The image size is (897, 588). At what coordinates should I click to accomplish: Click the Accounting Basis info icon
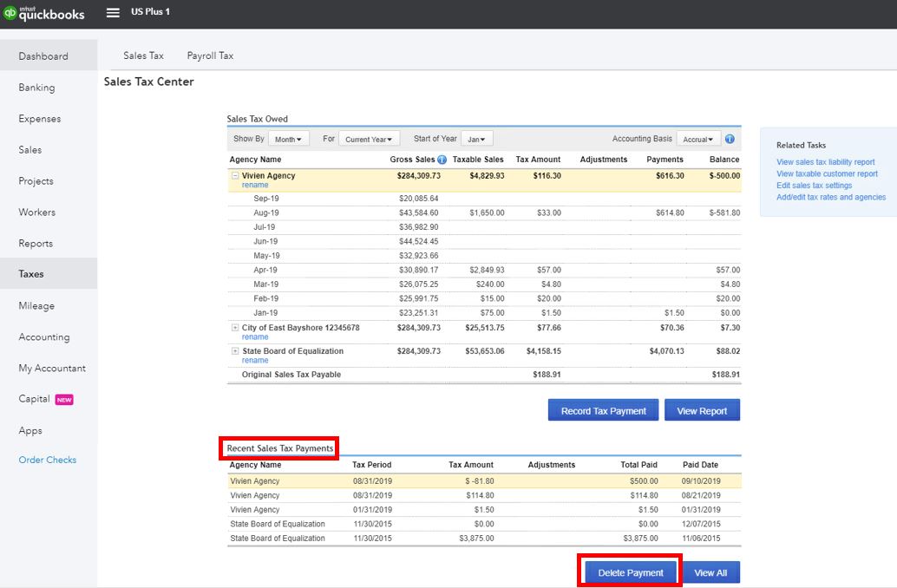point(730,139)
